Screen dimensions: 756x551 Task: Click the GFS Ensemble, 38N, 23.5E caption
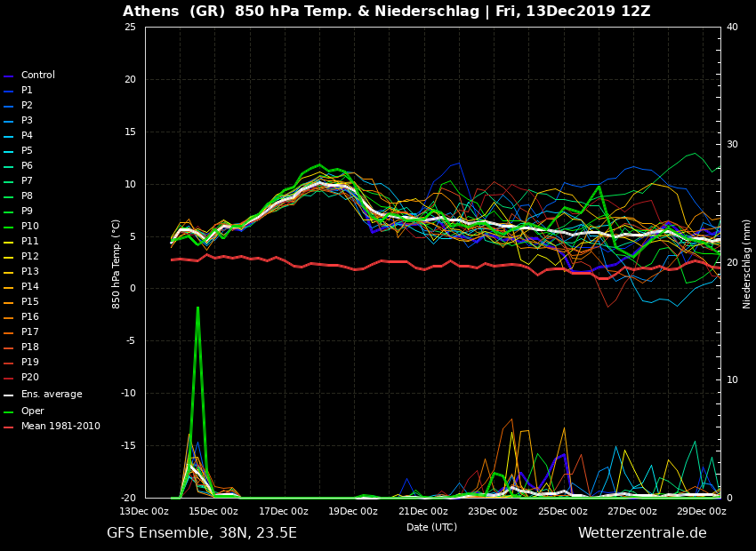tap(202, 533)
